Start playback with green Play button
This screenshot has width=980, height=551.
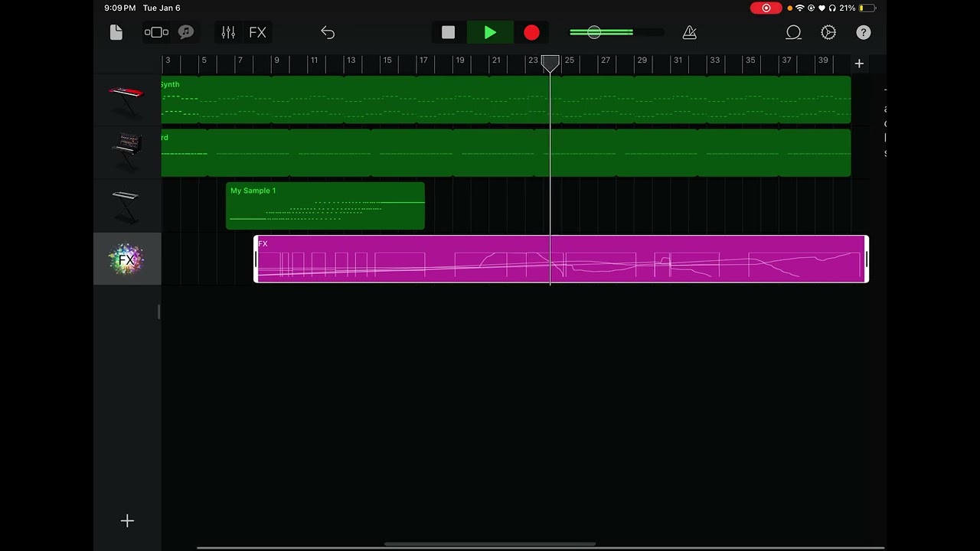point(490,32)
